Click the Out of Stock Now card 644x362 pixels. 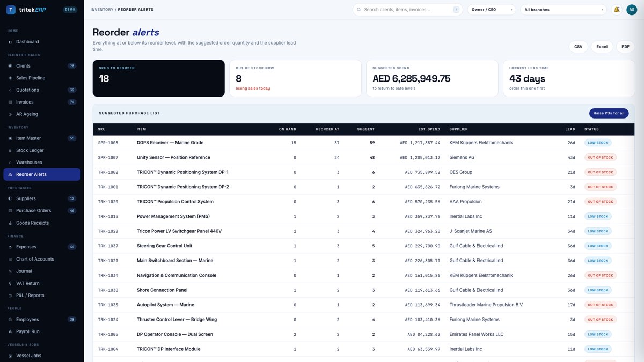tap(295, 78)
